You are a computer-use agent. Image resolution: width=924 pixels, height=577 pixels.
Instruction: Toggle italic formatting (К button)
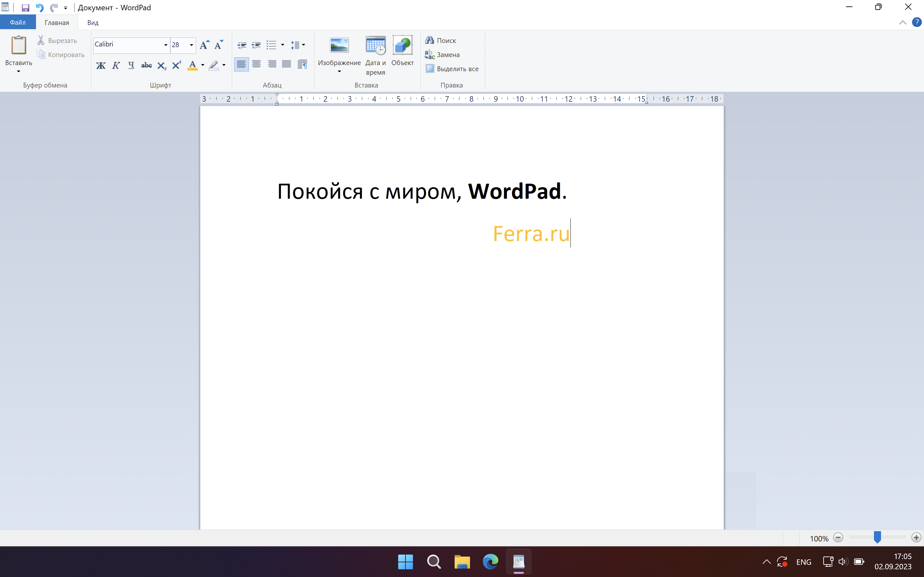pos(116,65)
